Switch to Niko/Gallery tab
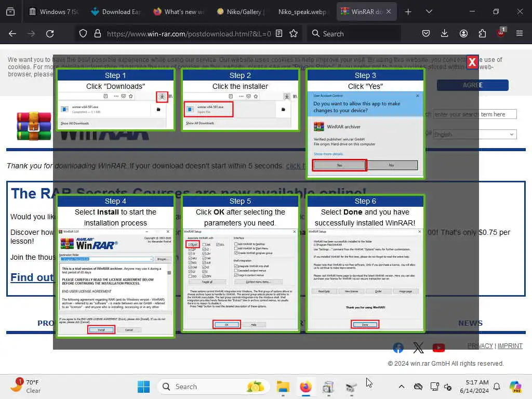The width and height of the screenshot is (532, 399). tap(241, 12)
